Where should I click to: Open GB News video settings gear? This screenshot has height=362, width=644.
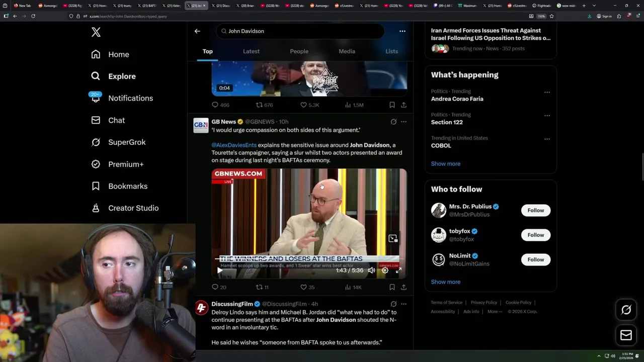coord(385,270)
